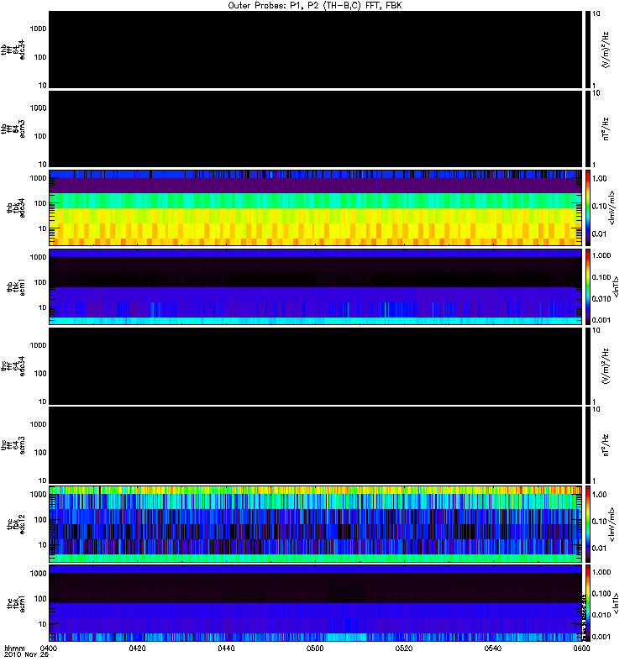Click the nT²/Hz unit label of thb fff scm3
This screenshot has height=672, width=630.
(x=606, y=129)
